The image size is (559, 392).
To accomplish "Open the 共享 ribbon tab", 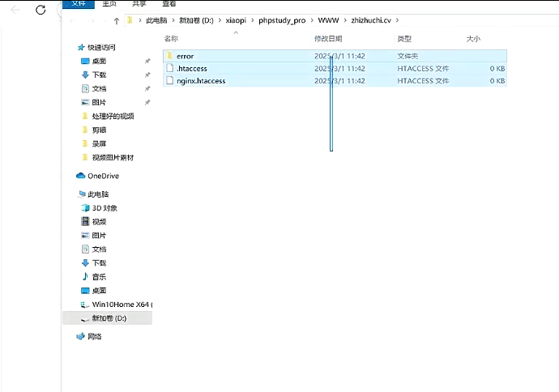I will pyautogui.click(x=139, y=3).
